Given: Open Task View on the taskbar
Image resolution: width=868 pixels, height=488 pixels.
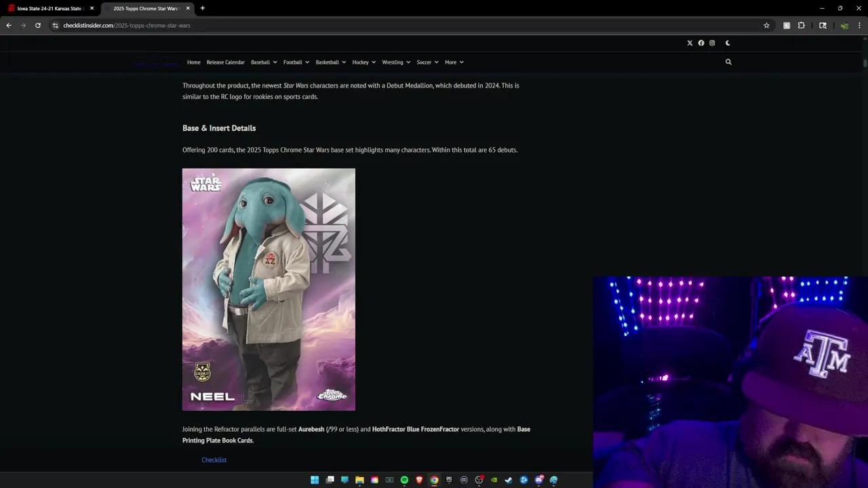Looking at the screenshot, I should coord(330,480).
